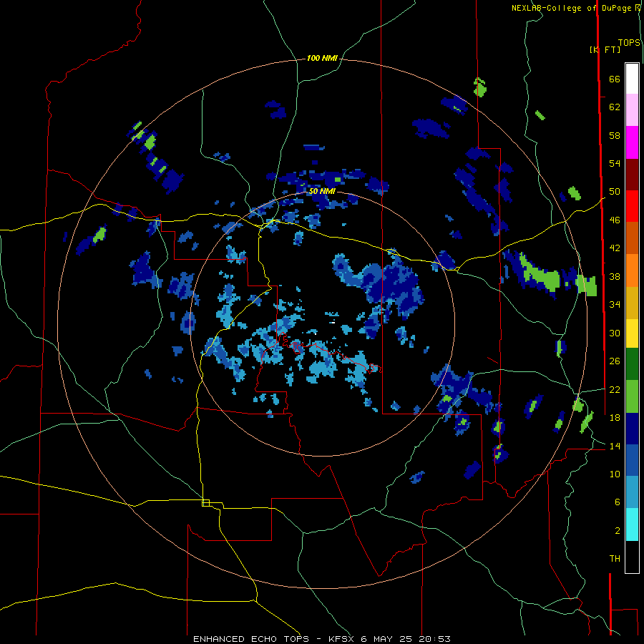
Task: Click the 20:53 timestamp
Action: coord(434,639)
